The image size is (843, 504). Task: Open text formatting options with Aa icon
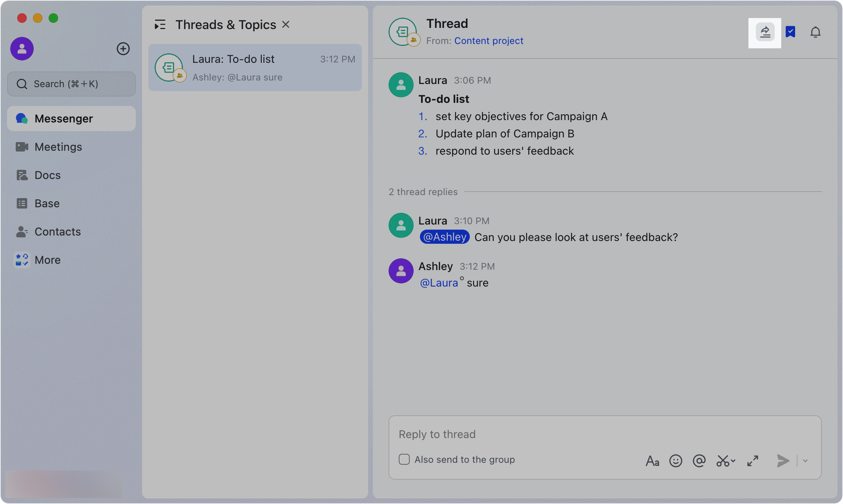pyautogui.click(x=652, y=461)
